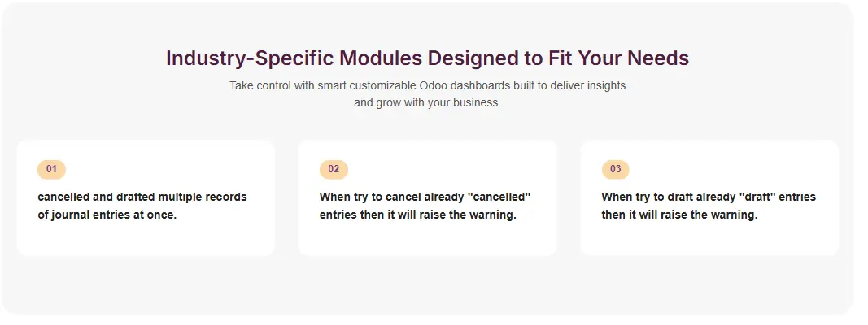
Task: Click "When try to cancel already" text
Action: tap(388, 197)
